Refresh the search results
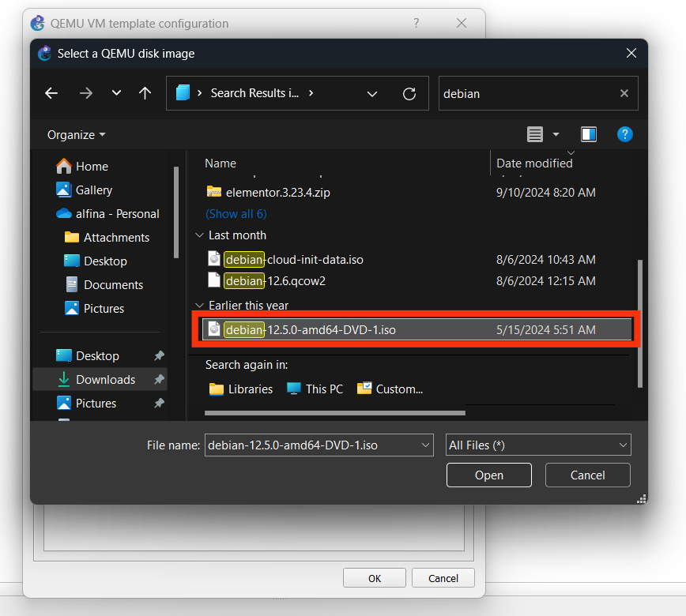This screenshot has height=616, width=686. point(409,93)
